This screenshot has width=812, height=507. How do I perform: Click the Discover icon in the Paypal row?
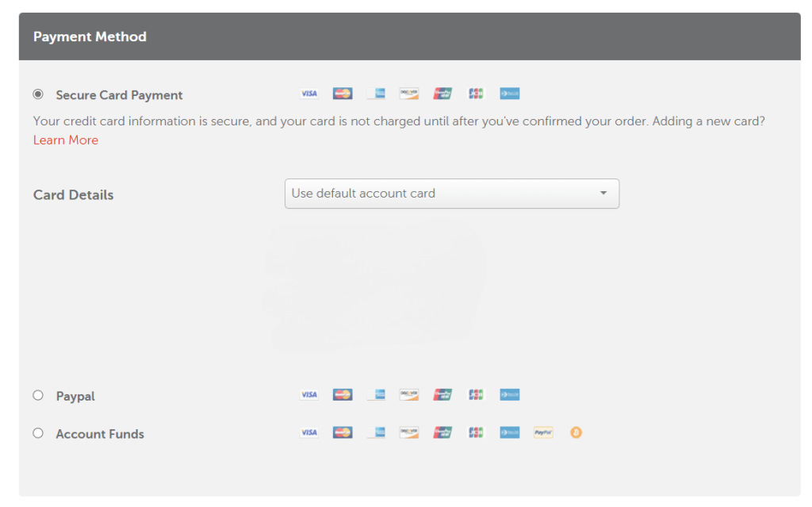coord(409,394)
